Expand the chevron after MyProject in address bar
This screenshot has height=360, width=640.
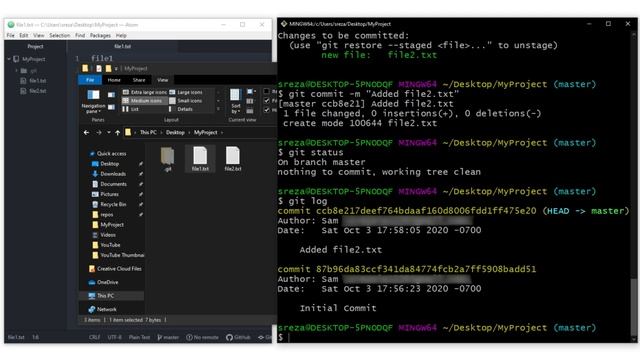point(222,132)
